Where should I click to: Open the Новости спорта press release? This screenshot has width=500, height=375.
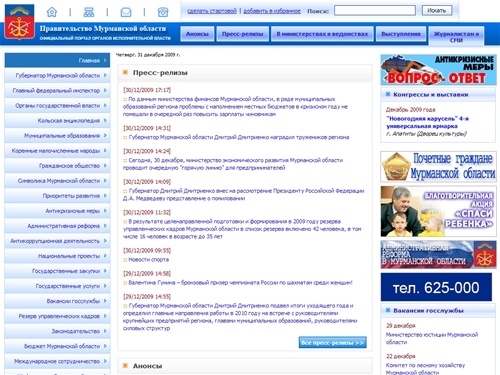149,259
